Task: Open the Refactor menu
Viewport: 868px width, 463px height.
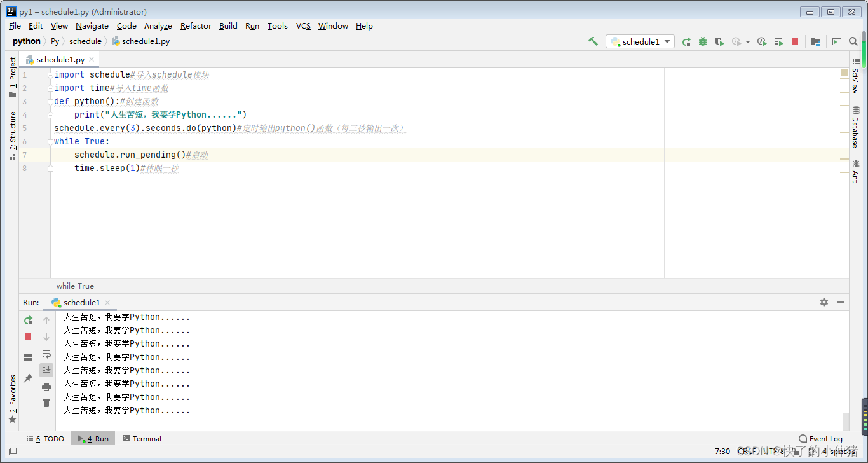Action: (x=196, y=26)
